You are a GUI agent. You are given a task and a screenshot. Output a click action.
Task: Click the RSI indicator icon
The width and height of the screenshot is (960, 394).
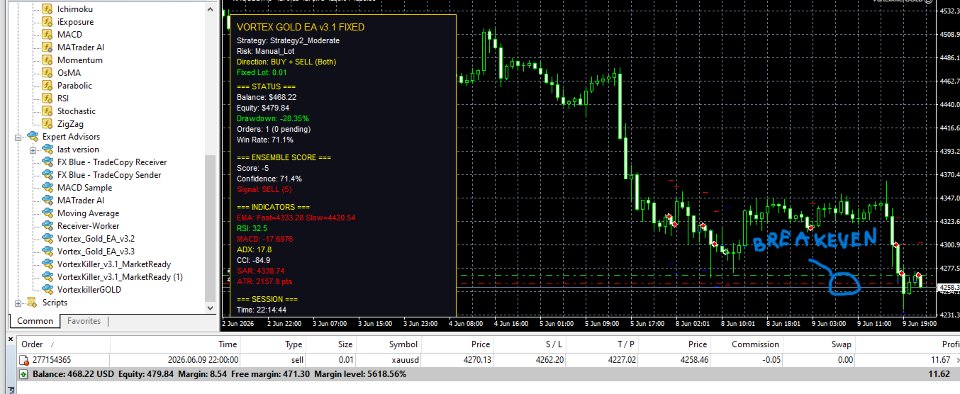coord(47,98)
